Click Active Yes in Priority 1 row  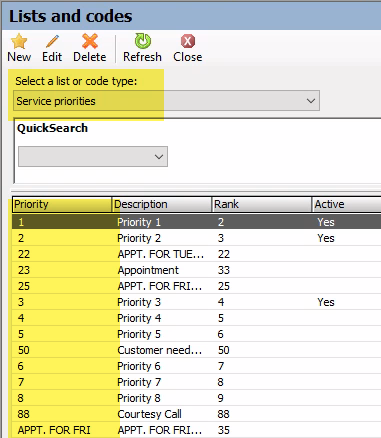coord(326,222)
